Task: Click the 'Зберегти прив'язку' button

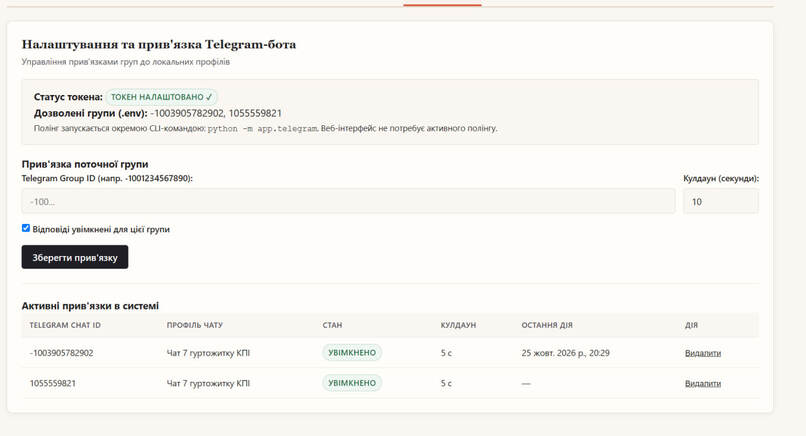Action: (75, 257)
